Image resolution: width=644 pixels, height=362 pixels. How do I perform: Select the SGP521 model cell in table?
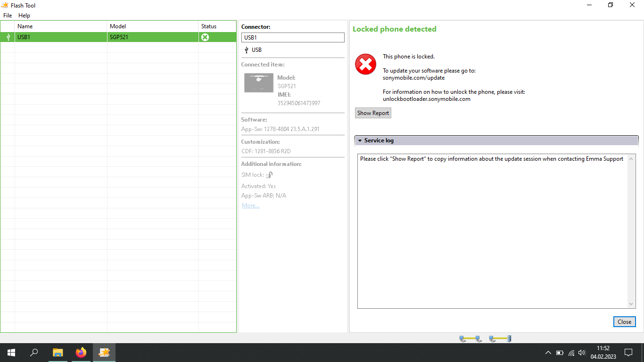coord(153,37)
